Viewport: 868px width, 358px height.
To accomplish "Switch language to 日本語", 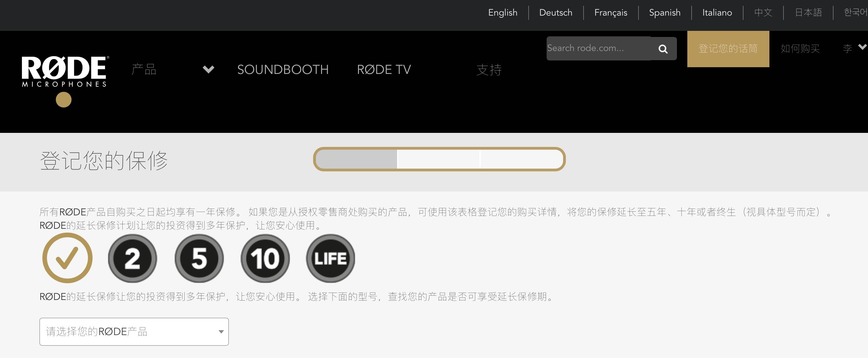I will pos(808,13).
